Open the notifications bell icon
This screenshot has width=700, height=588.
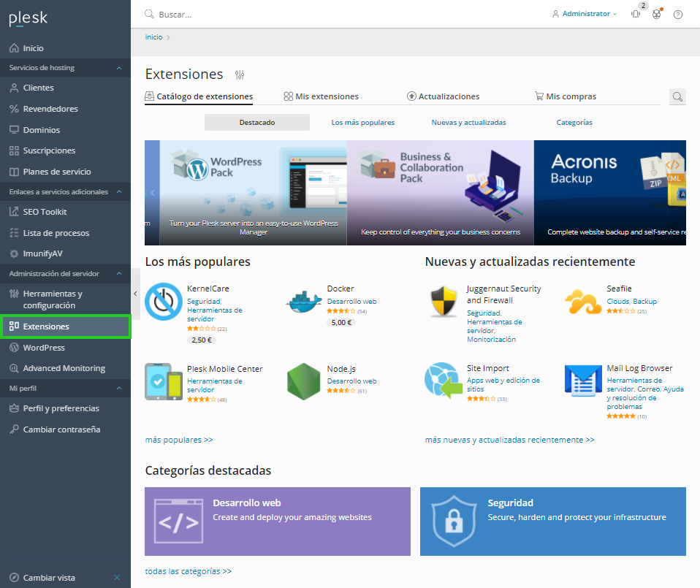[636, 15]
